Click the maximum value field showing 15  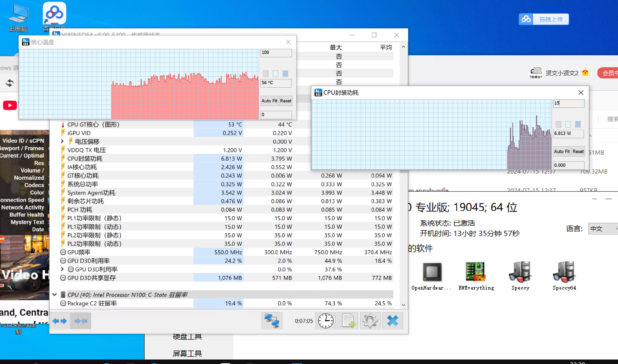click(x=568, y=103)
